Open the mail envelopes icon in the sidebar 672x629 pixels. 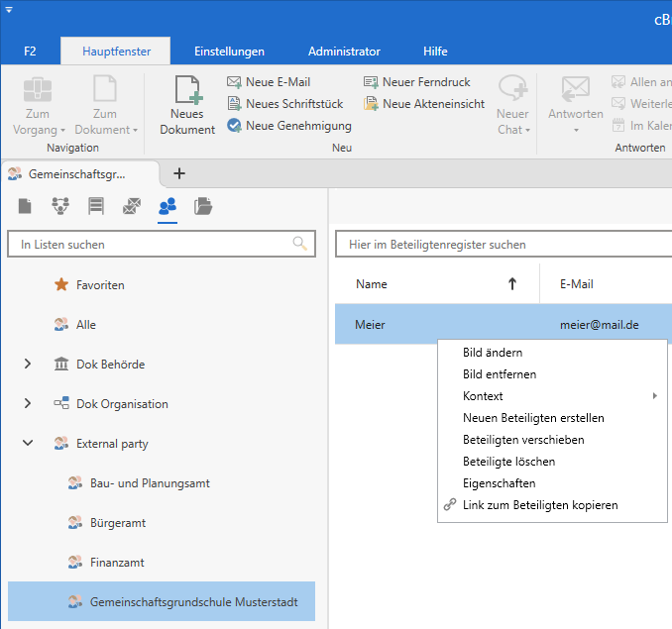[132, 206]
